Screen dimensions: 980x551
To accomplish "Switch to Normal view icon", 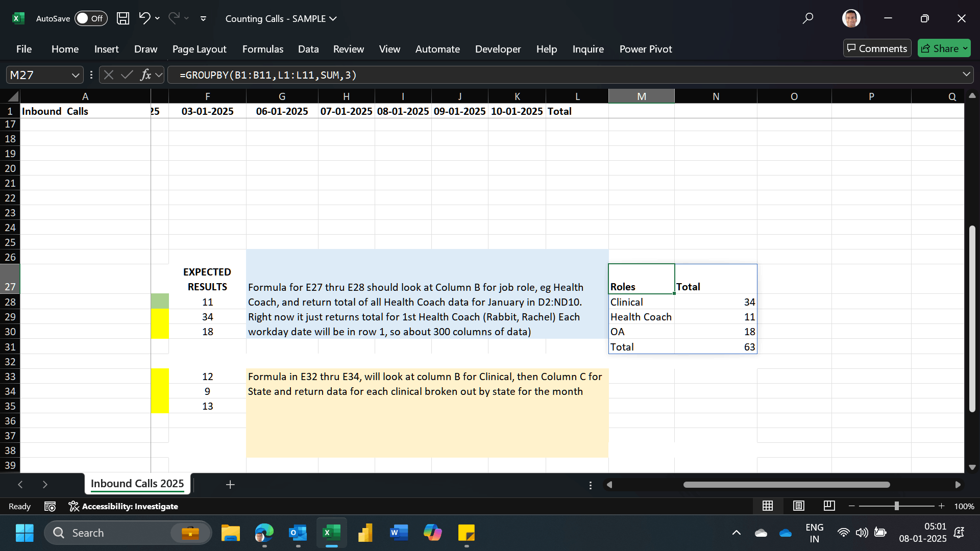I will coord(767,506).
